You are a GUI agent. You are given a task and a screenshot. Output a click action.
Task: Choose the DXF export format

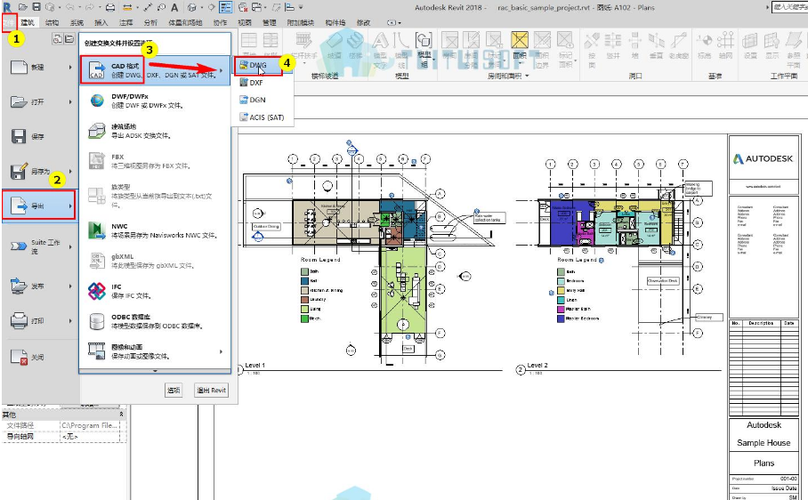[256, 83]
